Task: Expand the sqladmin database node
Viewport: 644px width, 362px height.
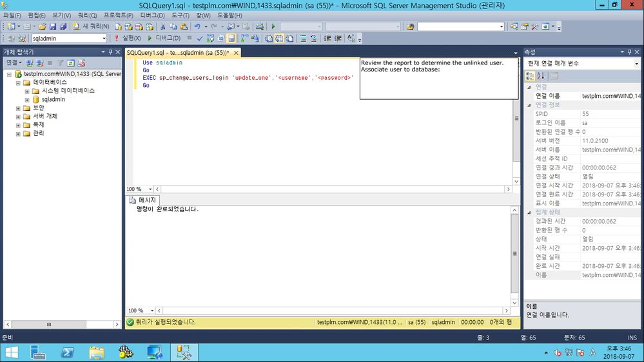Action: (x=27, y=100)
